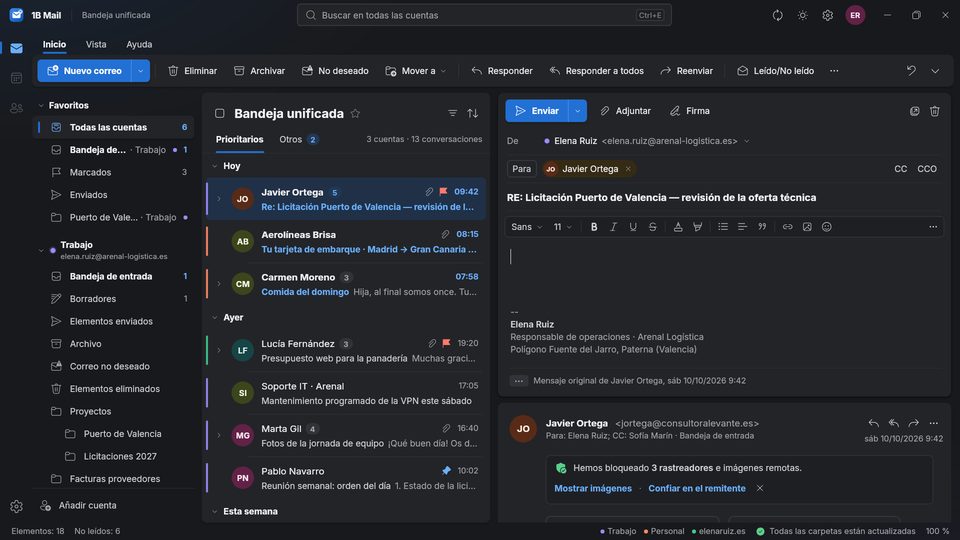Screen dimensions: 960x540
Task: Open the Sans font family dropdown
Action: [x=527, y=227]
